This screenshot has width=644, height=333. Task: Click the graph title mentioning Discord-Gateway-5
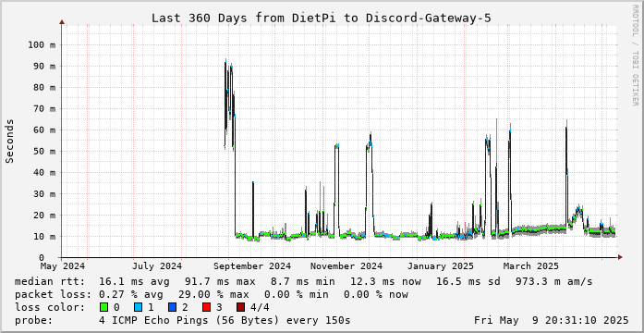322,18
